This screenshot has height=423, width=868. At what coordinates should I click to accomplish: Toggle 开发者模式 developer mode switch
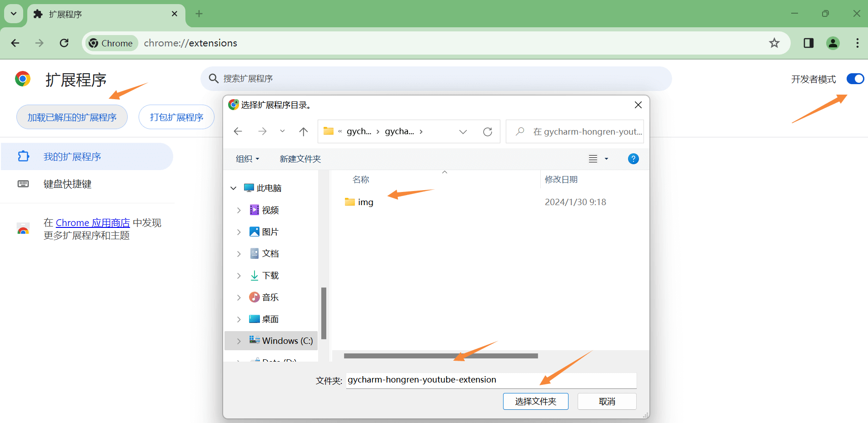click(x=855, y=79)
